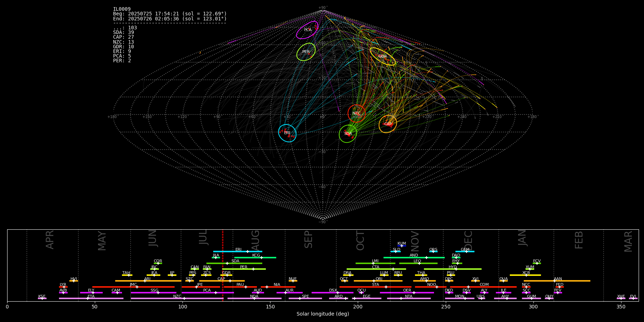Click the green AND shower bar

point(414,257)
